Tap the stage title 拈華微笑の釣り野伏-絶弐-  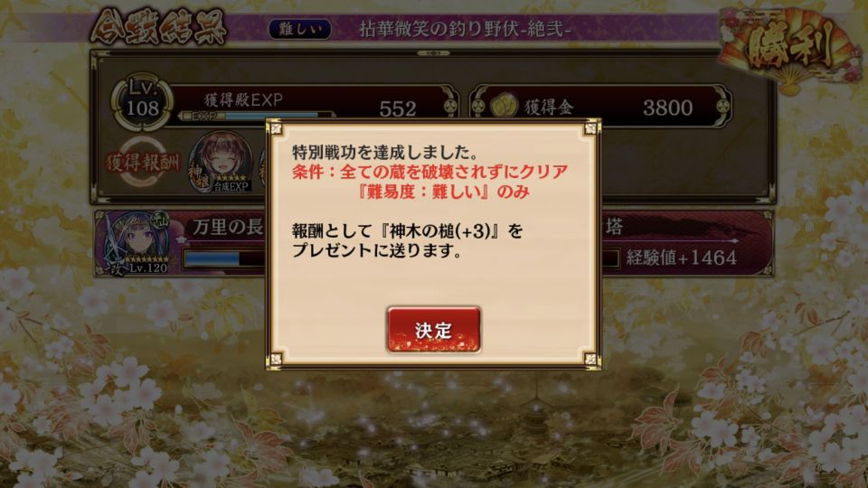pyautogui.click(x=465, y=29)
